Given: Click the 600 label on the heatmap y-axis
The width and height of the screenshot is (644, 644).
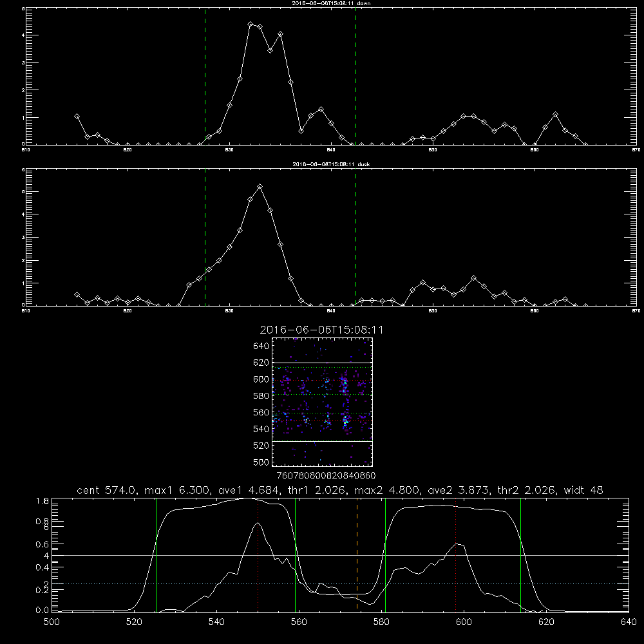Looking at the screenshot, I should click(x=261, y=379).
